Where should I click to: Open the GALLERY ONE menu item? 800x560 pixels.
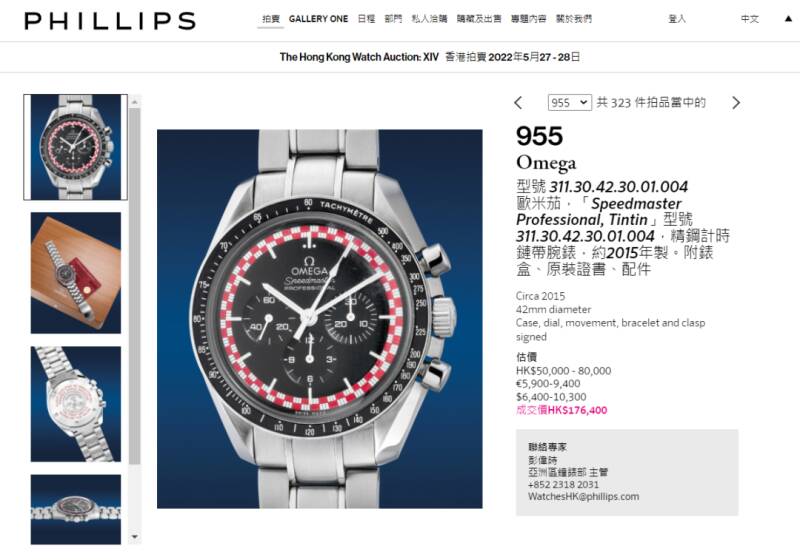[318, 19]
